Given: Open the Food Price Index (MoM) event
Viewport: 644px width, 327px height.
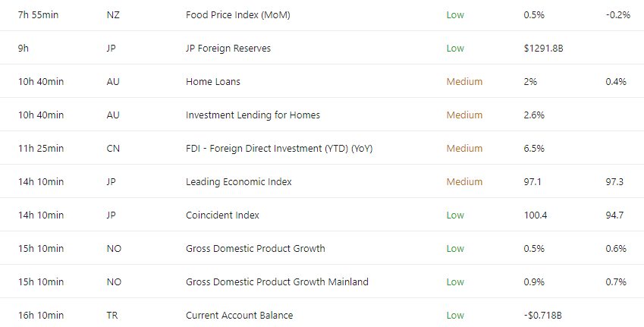Looking at the screenshot, I should (237, 15).
